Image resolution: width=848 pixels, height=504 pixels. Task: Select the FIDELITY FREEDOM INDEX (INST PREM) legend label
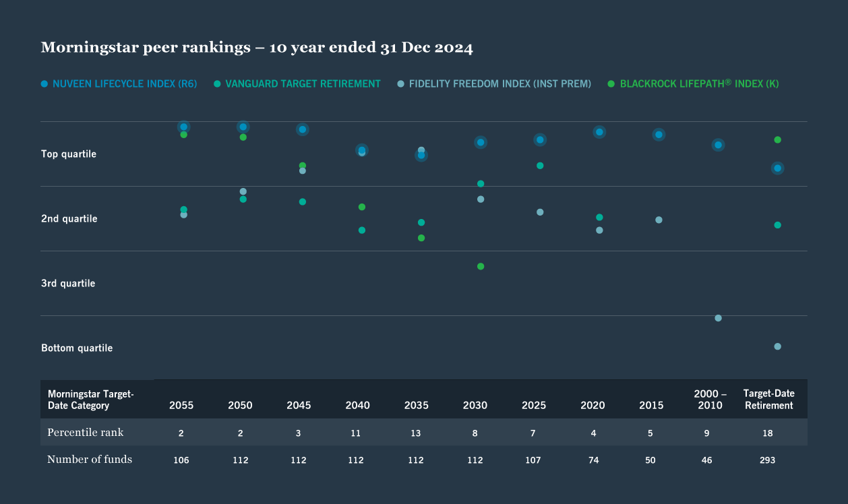499,84
